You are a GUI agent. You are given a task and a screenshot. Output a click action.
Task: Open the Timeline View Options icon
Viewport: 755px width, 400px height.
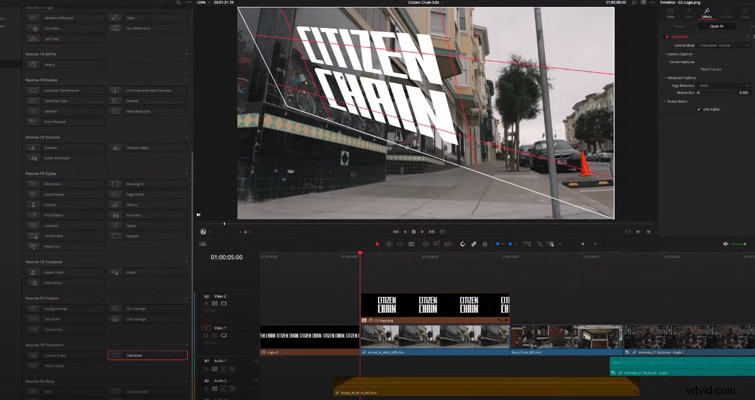click(203, 244)
